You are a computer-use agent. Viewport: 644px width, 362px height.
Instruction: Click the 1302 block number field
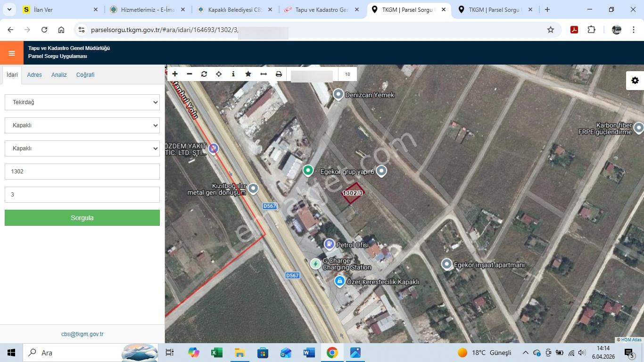[x=82, y=172]
